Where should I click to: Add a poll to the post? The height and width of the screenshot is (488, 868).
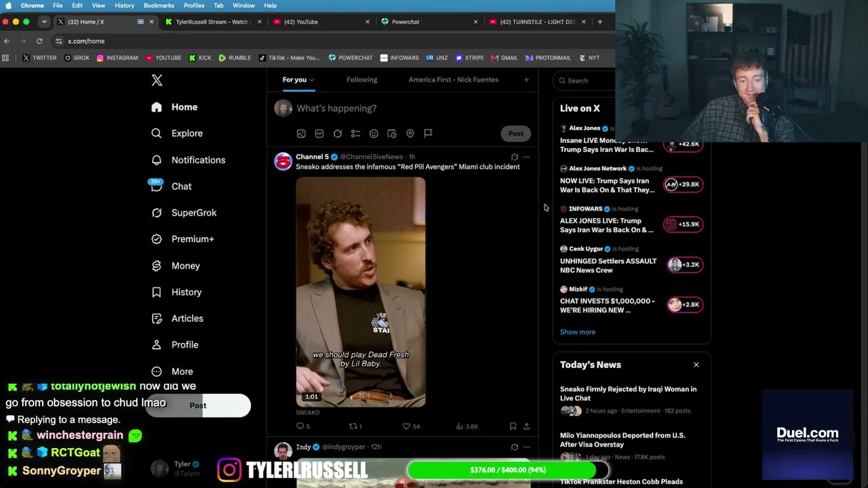pos(355,134)
